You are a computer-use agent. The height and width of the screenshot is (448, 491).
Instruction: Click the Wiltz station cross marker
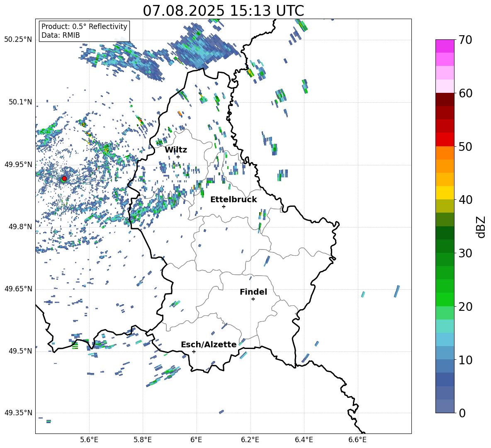click(178, 157)
